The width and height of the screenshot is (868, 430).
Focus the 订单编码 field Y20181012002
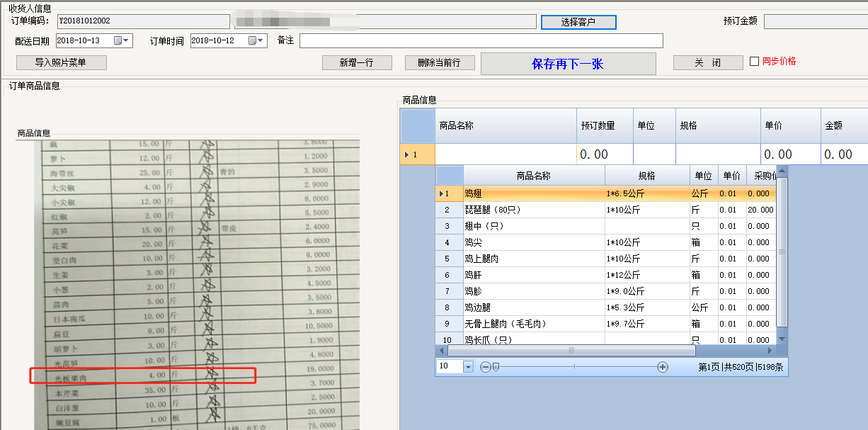pos(143,22)
